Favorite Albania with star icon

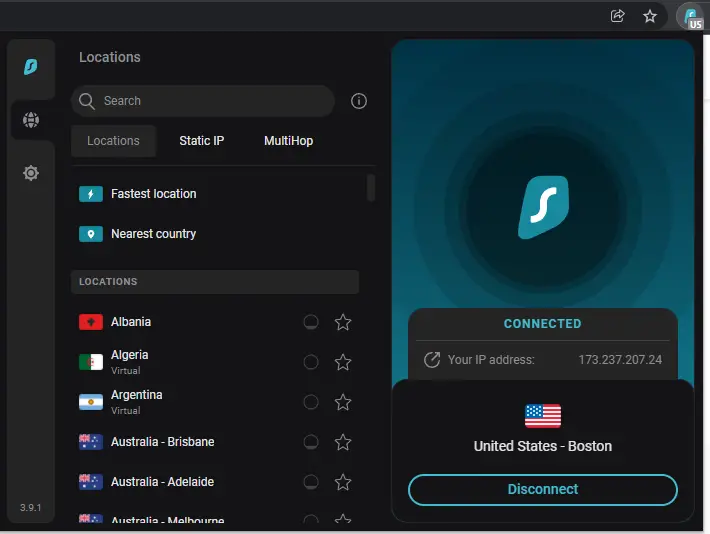343,322
